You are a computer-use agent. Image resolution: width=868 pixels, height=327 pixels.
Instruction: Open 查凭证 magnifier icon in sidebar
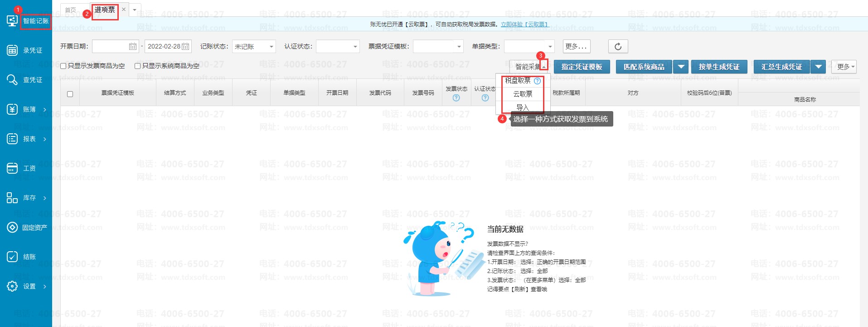click(x=12, y=80)
